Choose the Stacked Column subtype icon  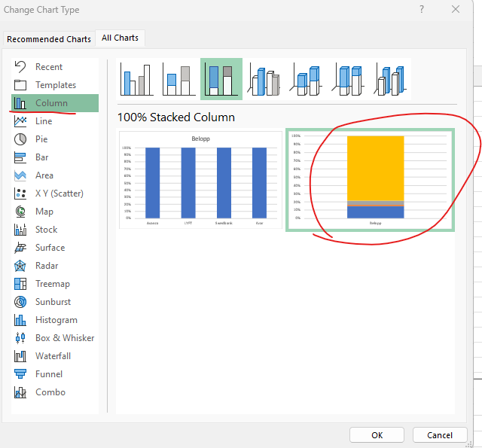coord(178,79)
